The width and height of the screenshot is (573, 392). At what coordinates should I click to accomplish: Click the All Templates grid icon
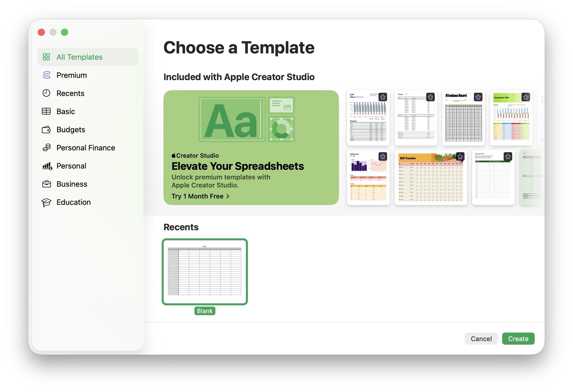coord(46,57)
